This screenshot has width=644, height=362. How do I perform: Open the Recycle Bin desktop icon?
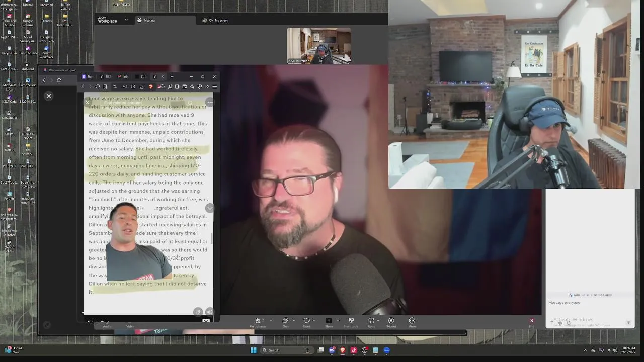coord(9,50)
